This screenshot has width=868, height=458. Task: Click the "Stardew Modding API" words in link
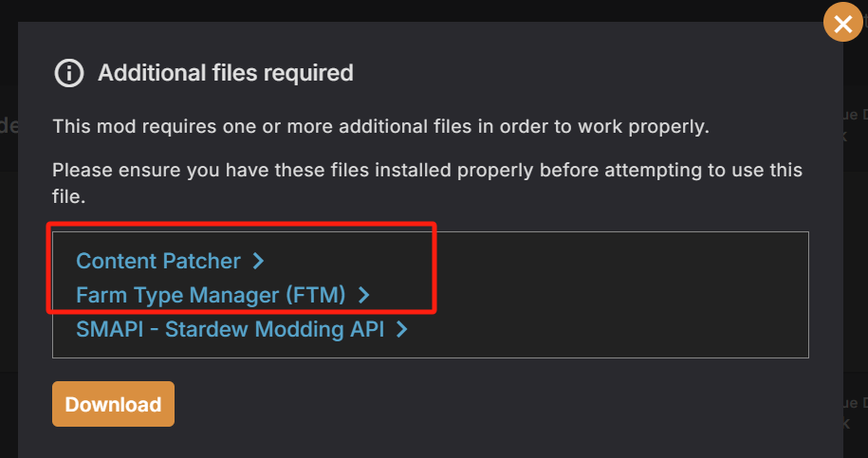[274, 329]
